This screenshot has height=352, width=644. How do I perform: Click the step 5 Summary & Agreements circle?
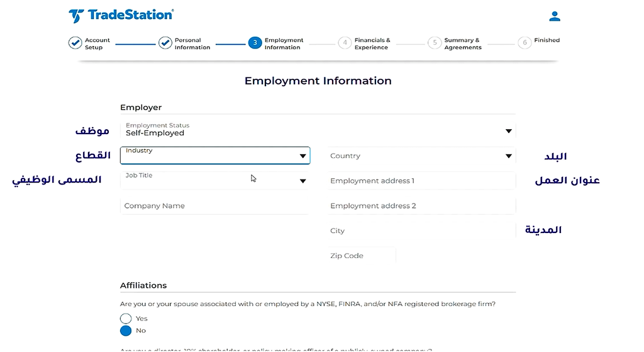[435, 43]
